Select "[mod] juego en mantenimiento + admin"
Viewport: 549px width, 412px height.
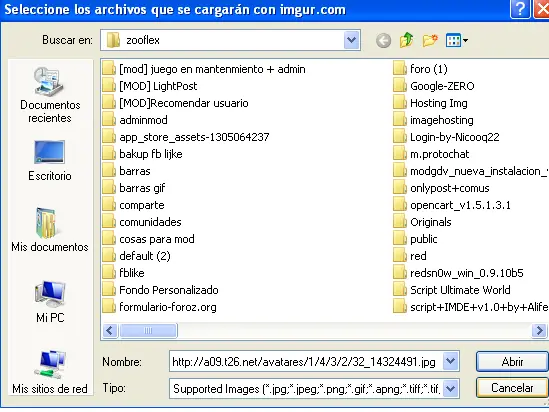pos(212,69)
